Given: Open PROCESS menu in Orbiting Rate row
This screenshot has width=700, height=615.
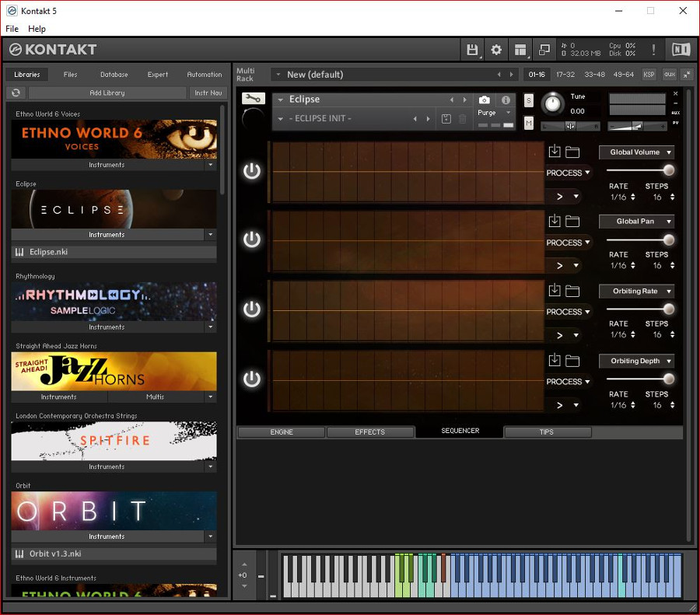Looking at the screenshot, I should point(568,312).
